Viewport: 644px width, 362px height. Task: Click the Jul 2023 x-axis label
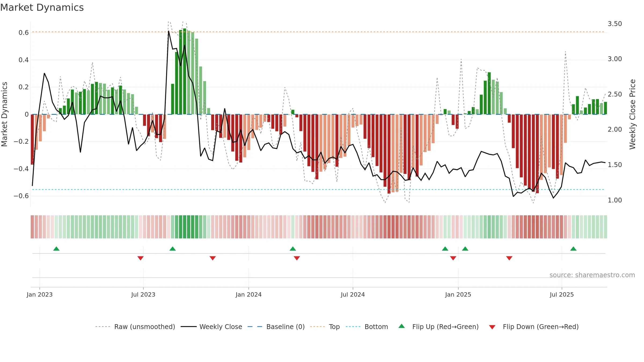[x=143, y=294]
